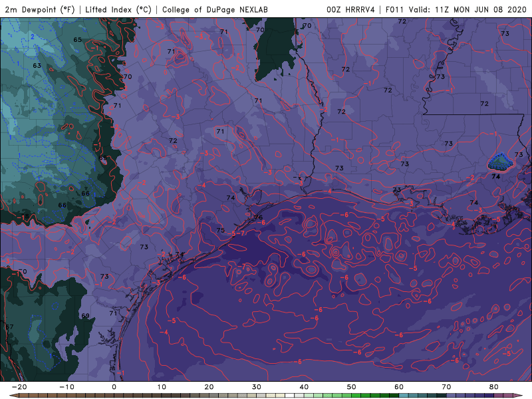Click the colorbar tick label '40'

[x=304, y=387]
